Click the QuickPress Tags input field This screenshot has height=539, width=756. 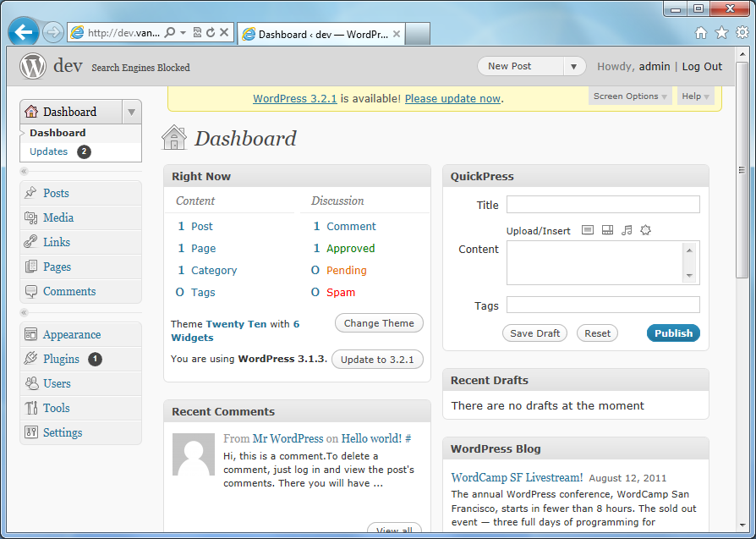pos(603,305)
